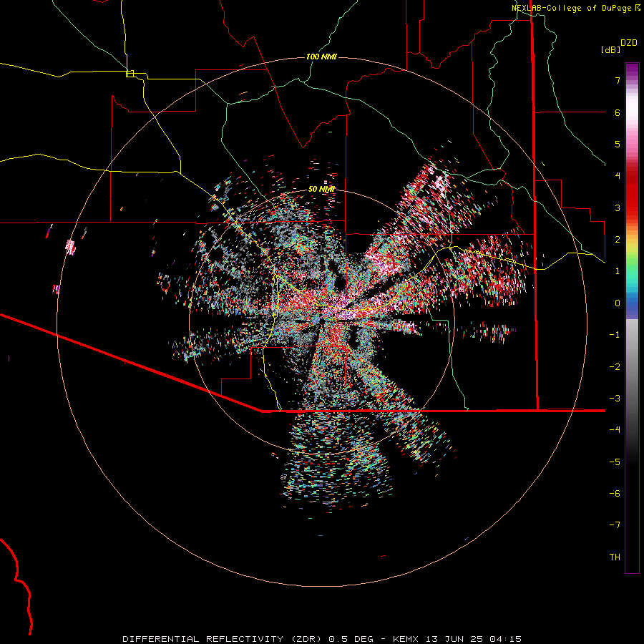Image resolution: width=644 pixels, height=644 pixels.
Task: Click the -6 value on the color scale
Action: pos(615,494)
